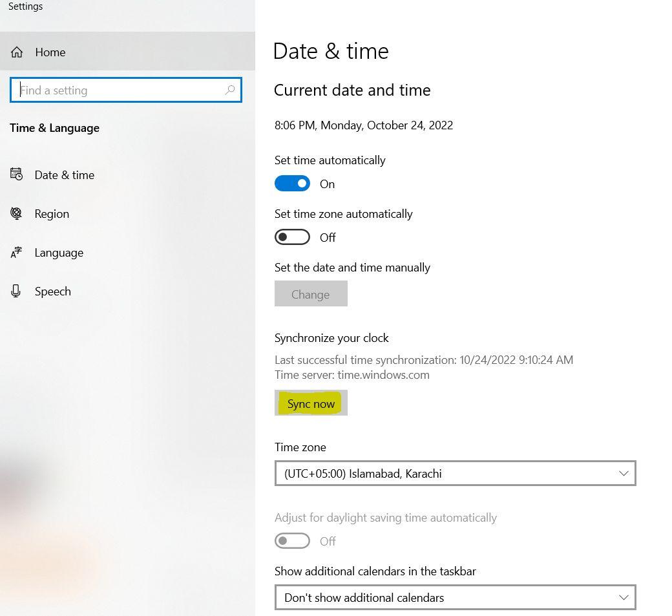Click the Date & time calendar-clock icon

(17, 175)
